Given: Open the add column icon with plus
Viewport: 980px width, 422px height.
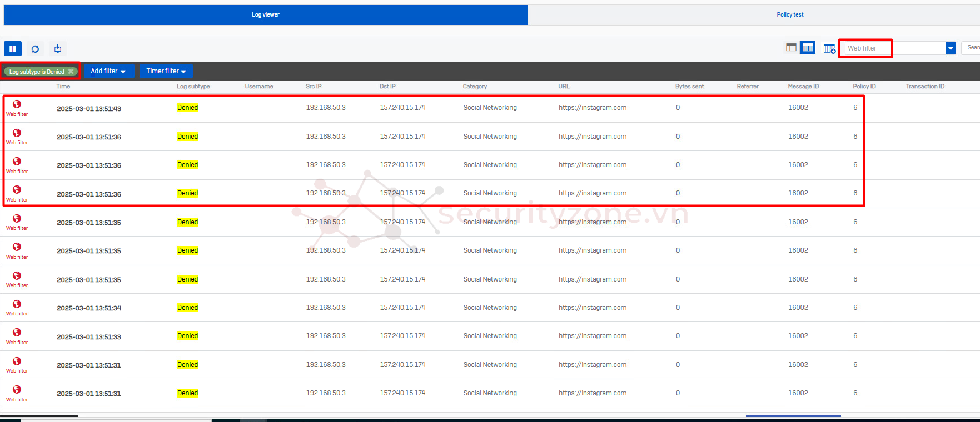Looking at the screenshot, I should click(x=829, y=49).
